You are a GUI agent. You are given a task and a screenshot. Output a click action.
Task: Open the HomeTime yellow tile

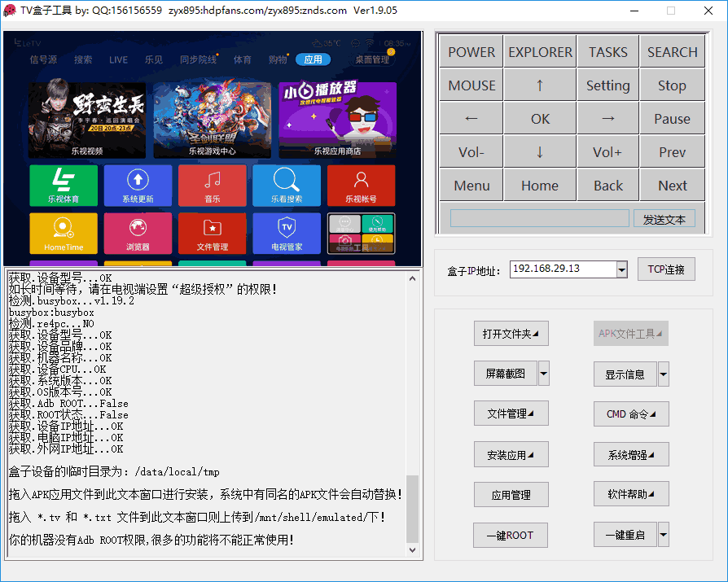(64, 234)
